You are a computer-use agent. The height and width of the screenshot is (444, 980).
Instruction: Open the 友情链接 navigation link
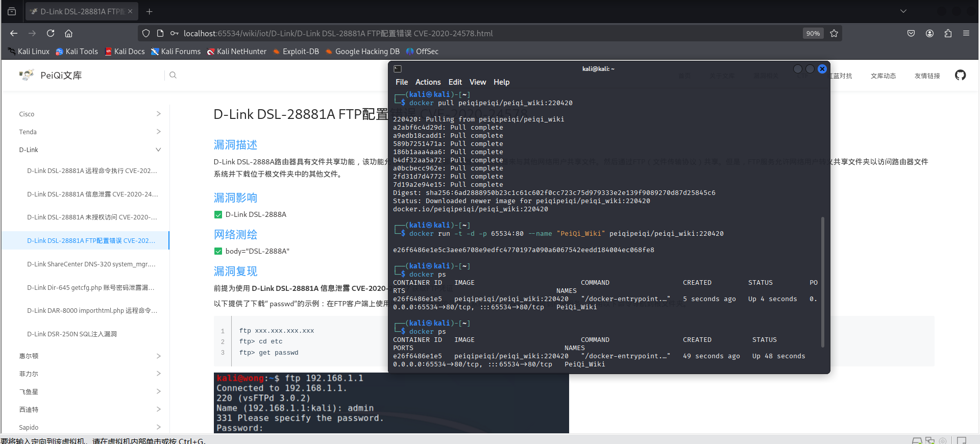click(x=927, y=76)
